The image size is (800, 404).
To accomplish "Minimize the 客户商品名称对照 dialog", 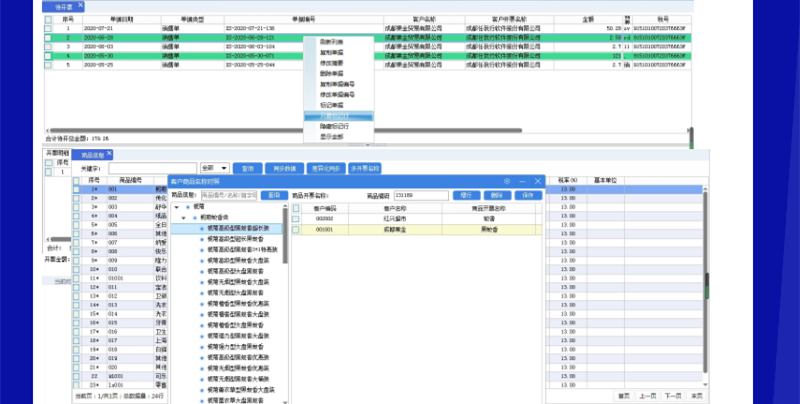I will (522, 181).
